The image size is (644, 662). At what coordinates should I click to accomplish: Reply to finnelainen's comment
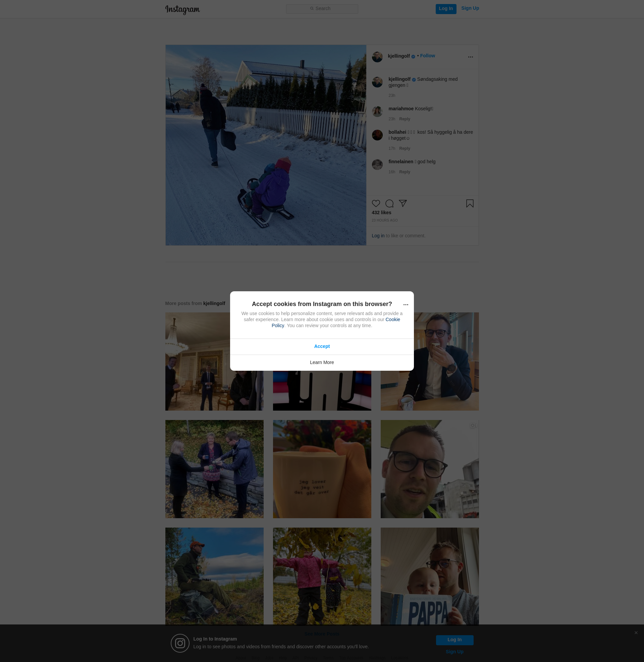pyautogui.click(x=405, y=172)
